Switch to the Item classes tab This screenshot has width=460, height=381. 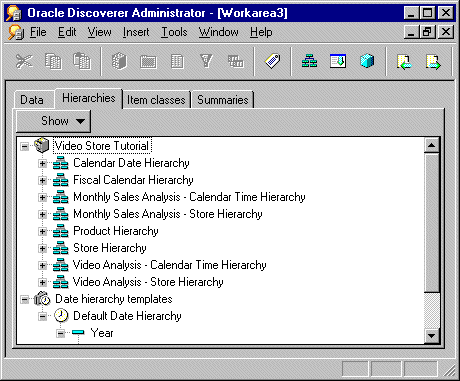point(156,100)
